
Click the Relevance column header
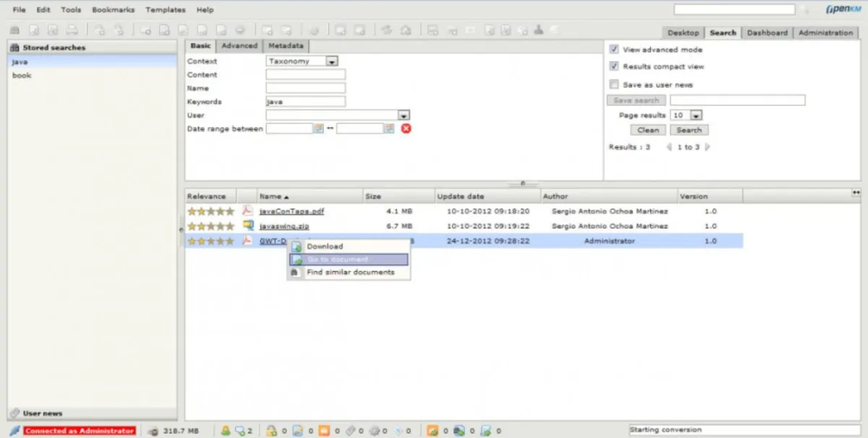[x=210, y=196]
